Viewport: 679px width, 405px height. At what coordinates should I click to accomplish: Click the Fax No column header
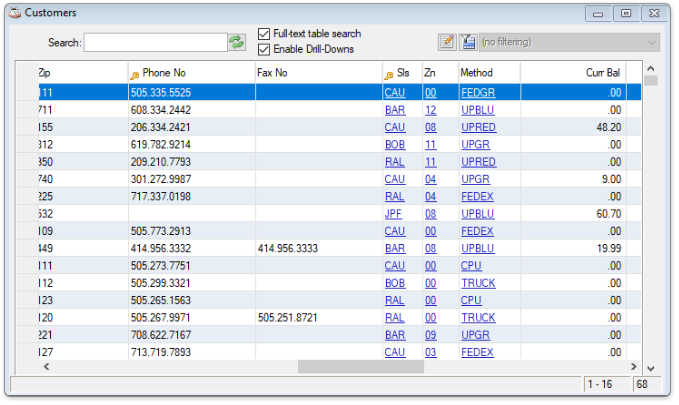[x=272, y=73]
